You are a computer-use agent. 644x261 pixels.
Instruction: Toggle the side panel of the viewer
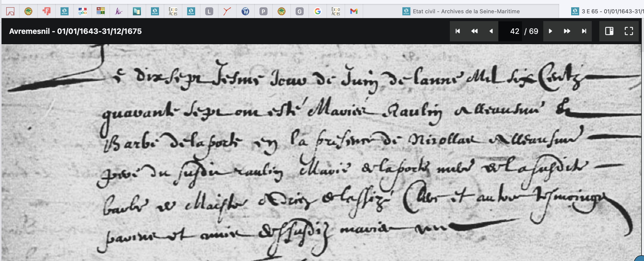609,31
